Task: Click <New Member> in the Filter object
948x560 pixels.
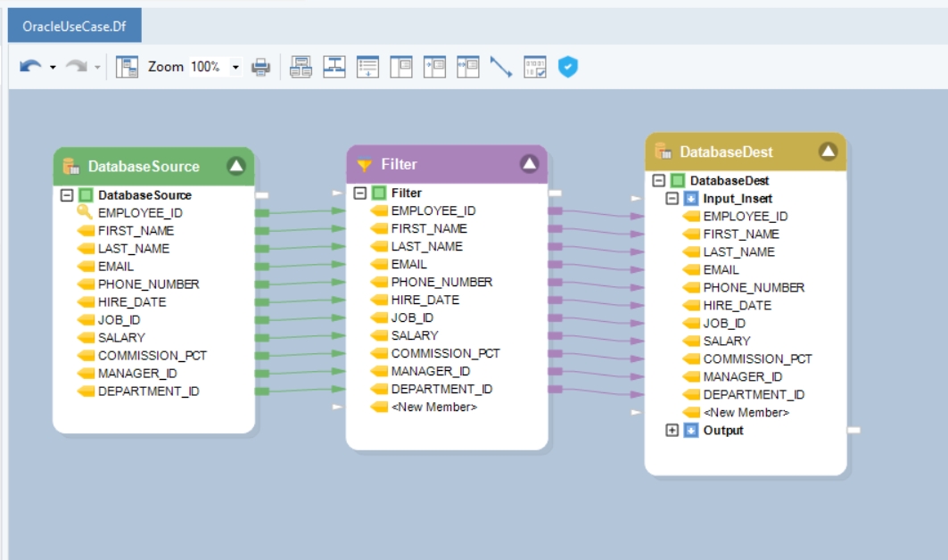Action: click(433, 407)
